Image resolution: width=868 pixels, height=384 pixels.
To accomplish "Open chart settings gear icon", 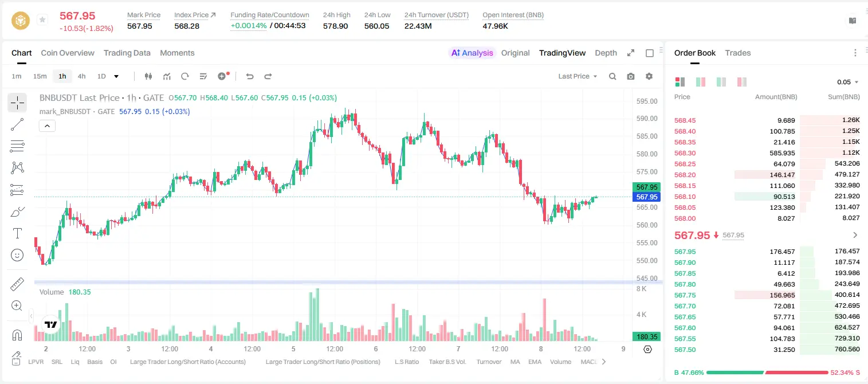I will (x=649, y=76).
